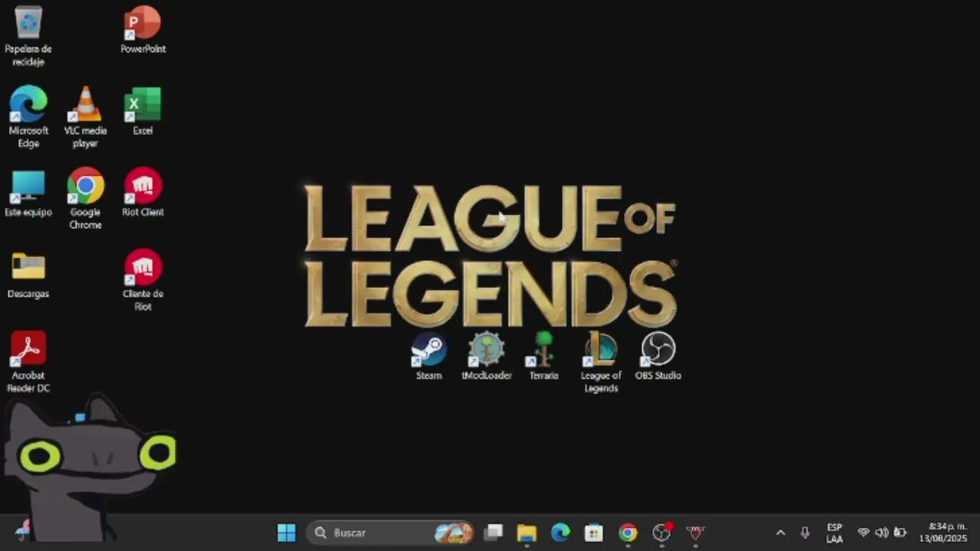The width and height of the screenshot is (980, 551).
Task: Open the red taskbar app after OBS
Action: (x=695, y=533)
